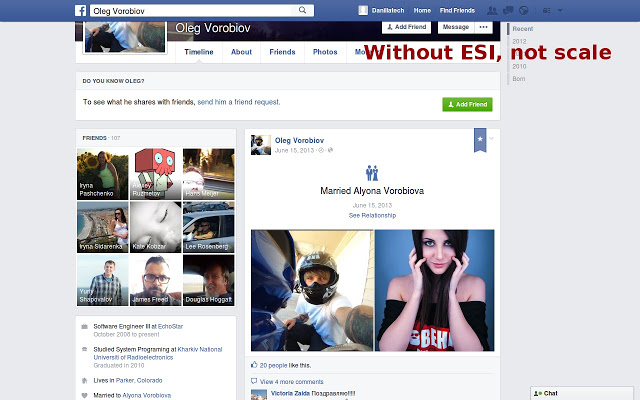Click the highlighted star ribbon on post
Viewport: 640px width, 400px height.
[x=480, y=140]
